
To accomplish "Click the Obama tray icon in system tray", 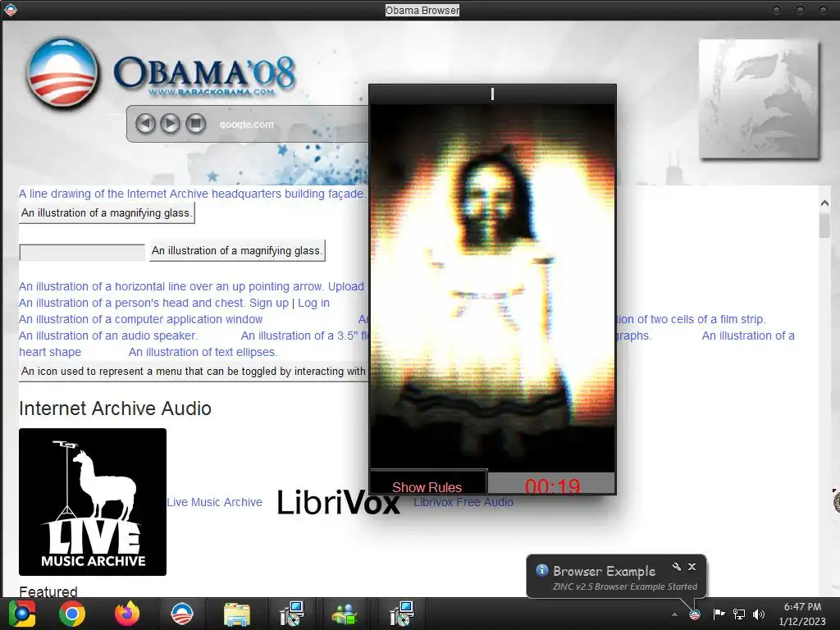I will [695, 614].
